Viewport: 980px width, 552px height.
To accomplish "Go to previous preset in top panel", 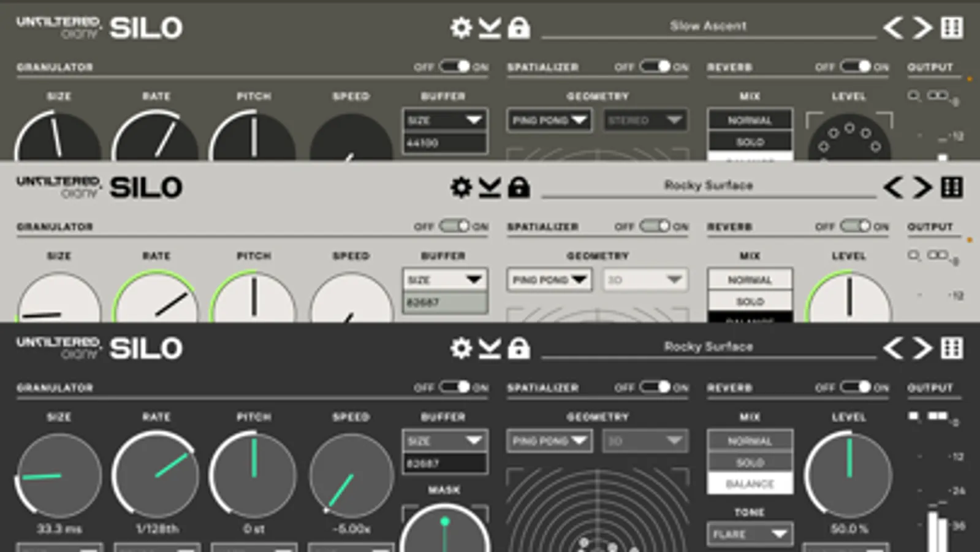I will click(x=894, y=28).
